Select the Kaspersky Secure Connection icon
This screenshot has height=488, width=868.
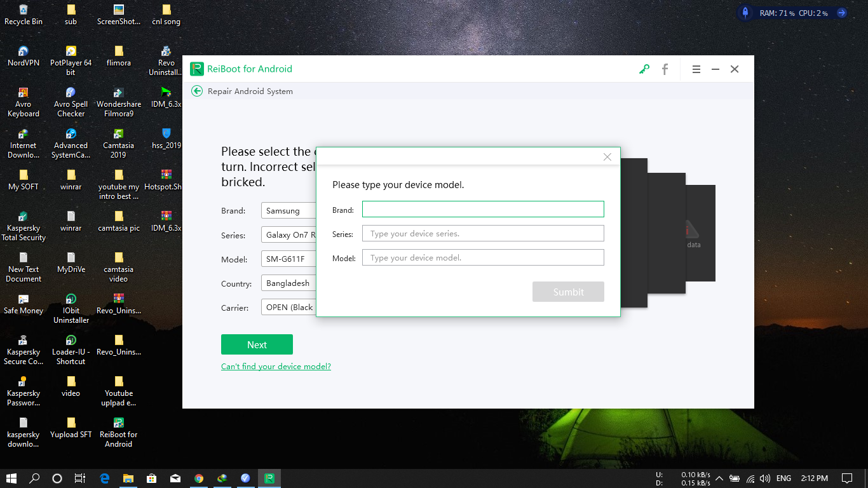24,349
